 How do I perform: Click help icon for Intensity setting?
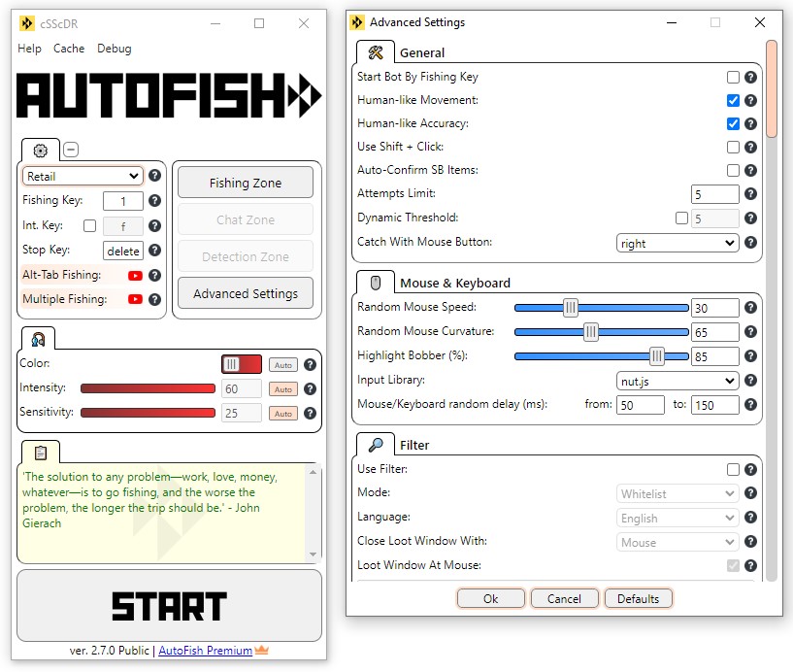[x=310, y=388]
